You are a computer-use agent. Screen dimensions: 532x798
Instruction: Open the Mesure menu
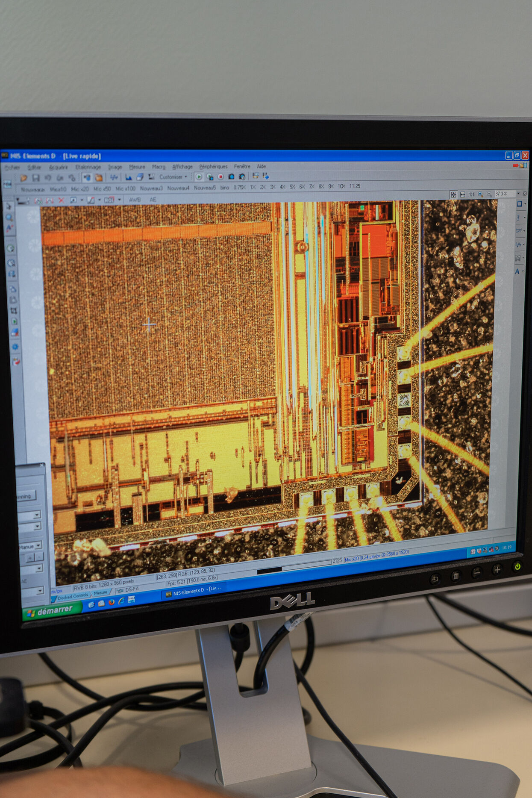point(137,167)
